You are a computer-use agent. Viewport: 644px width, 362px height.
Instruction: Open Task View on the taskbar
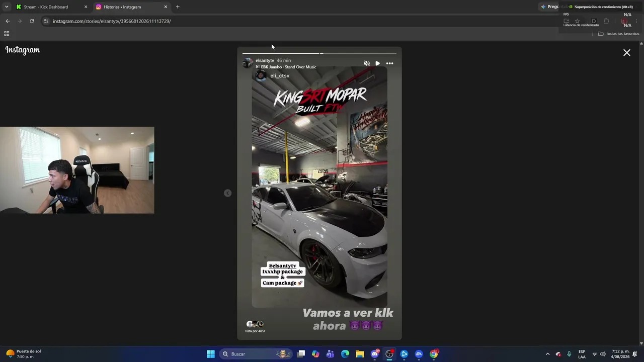301,354
